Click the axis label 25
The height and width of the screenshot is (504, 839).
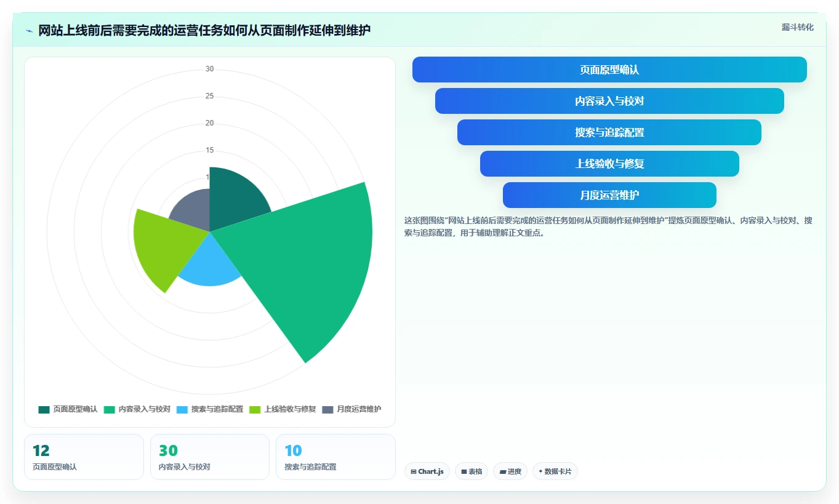pos(210,96)
